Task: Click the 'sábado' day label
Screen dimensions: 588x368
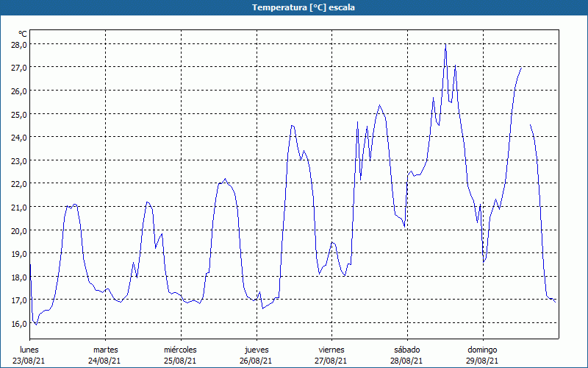Action: pos(407,350)
